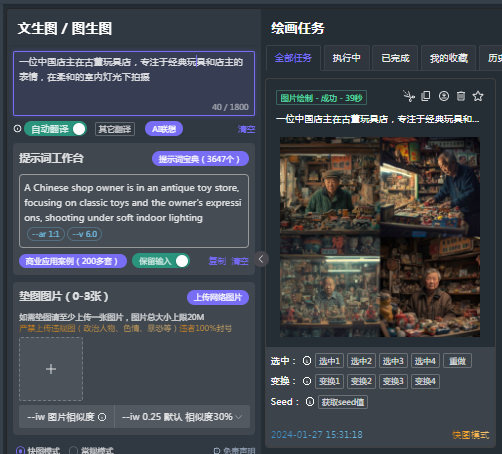Click the 快图模式 label on the task card
The height and width of the screenshot is (454, 502).
point(470,435)
